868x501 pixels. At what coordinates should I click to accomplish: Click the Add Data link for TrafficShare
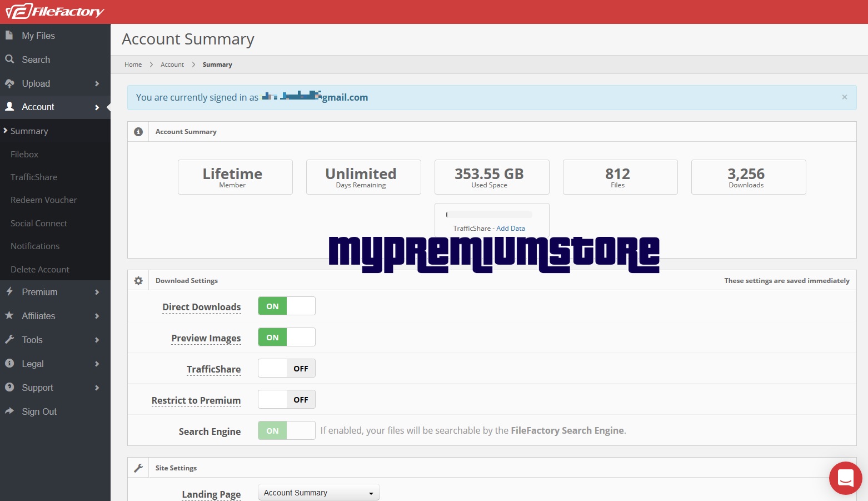click(x=511, y=228)
